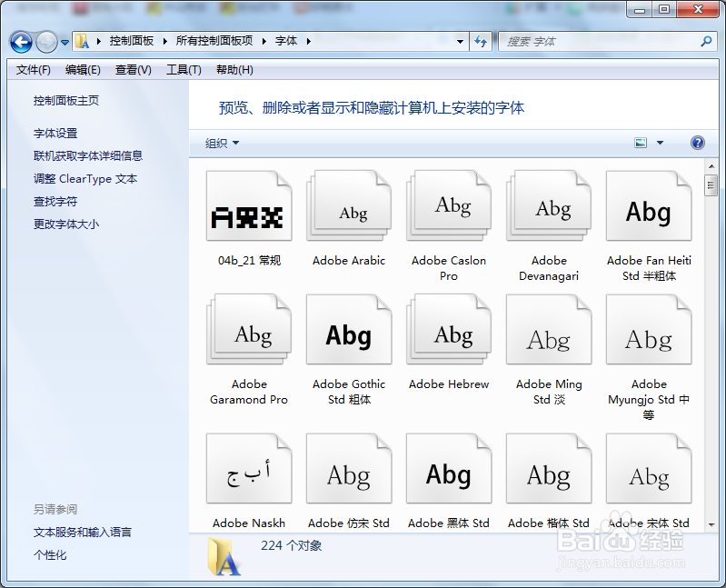Image resolution: width=726 pixels, height=588 pixels.
Task: Open the 工具(T) menu
Action: click(184, 70)
